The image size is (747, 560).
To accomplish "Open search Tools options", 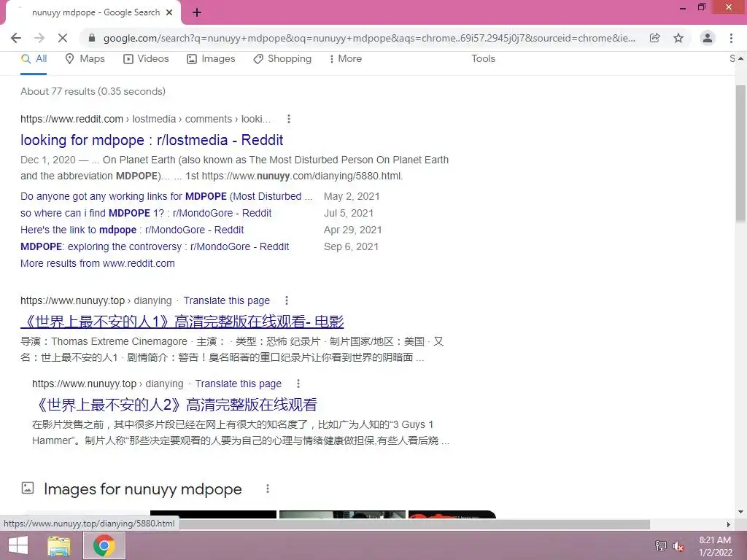I will pyautogui.click(x=483, y=59).
